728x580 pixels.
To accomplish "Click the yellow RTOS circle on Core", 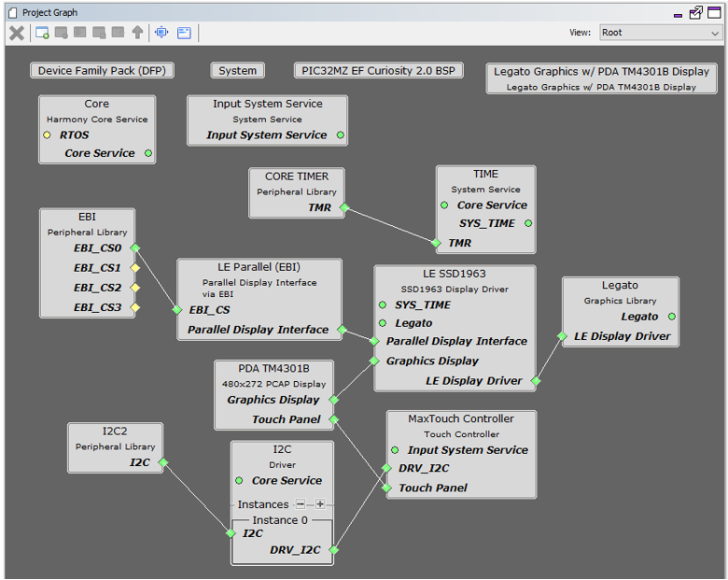I will point(47,135).
